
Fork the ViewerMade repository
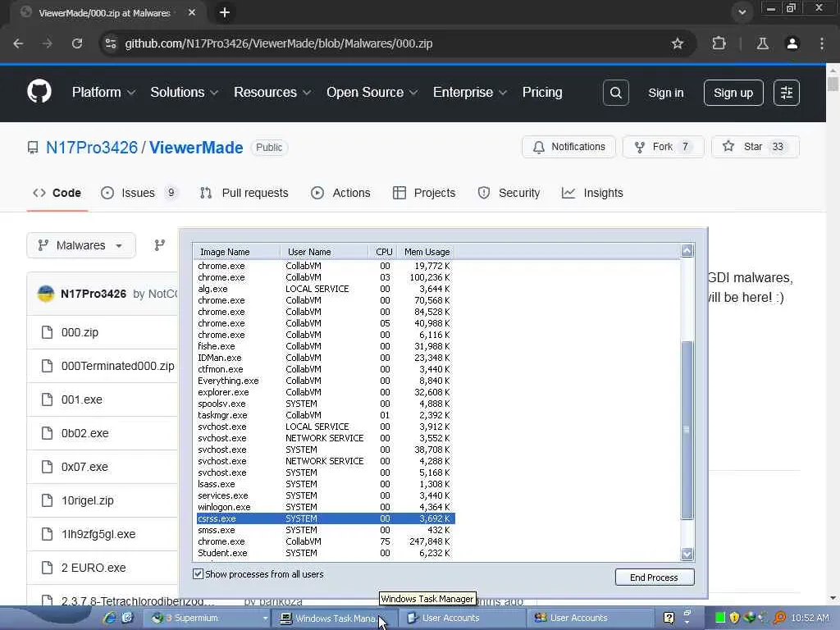663,147
